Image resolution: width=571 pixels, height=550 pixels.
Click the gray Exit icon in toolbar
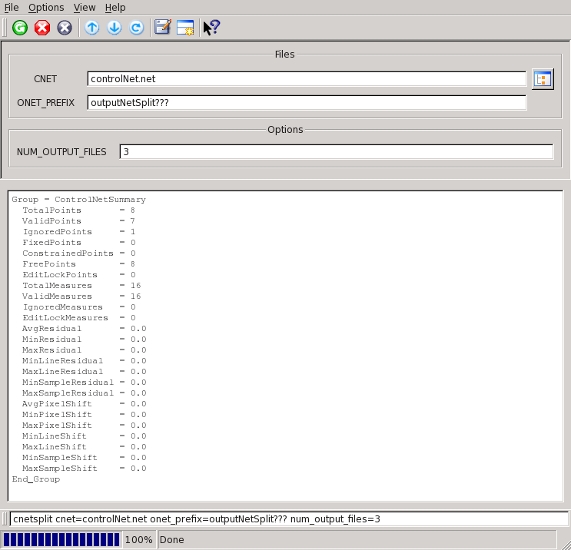[x=64, y=28]
